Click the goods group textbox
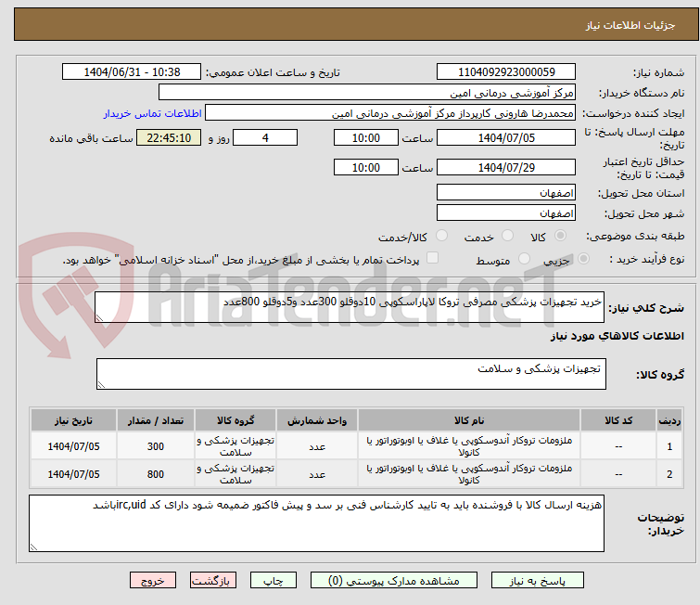Viewport: 700px width, 605px height. 351,374
